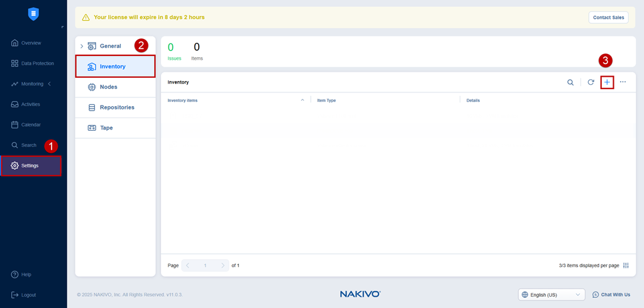
Task: Sort by Item Type column
Action: [x=326, y=100]
